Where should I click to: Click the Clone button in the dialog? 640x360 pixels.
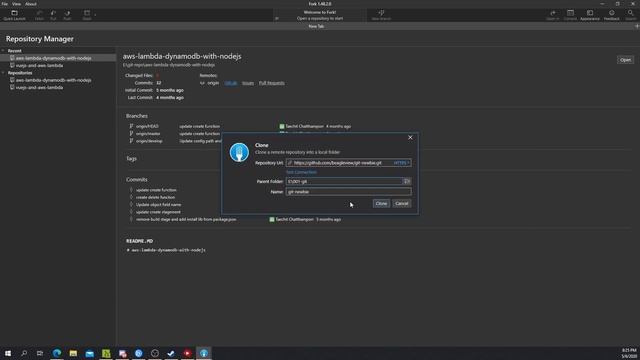[381, 203]
